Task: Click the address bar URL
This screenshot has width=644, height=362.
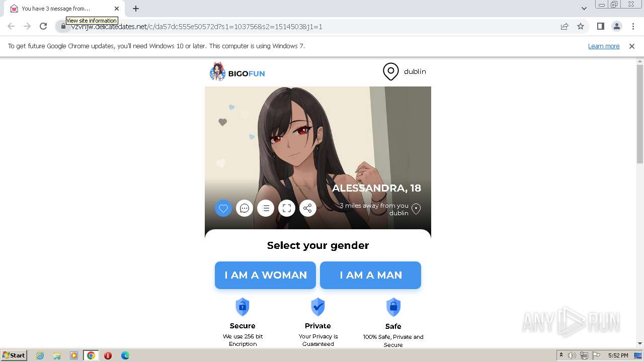Action: pyautogui.click(x=197, y=27)
